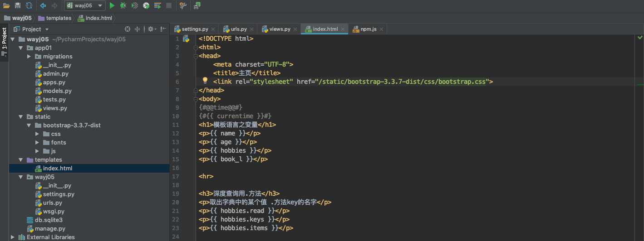This screenshot has width=644, height=241.
Task: Open the wayj05 run configuration dropdown
Action: (84, 5)
